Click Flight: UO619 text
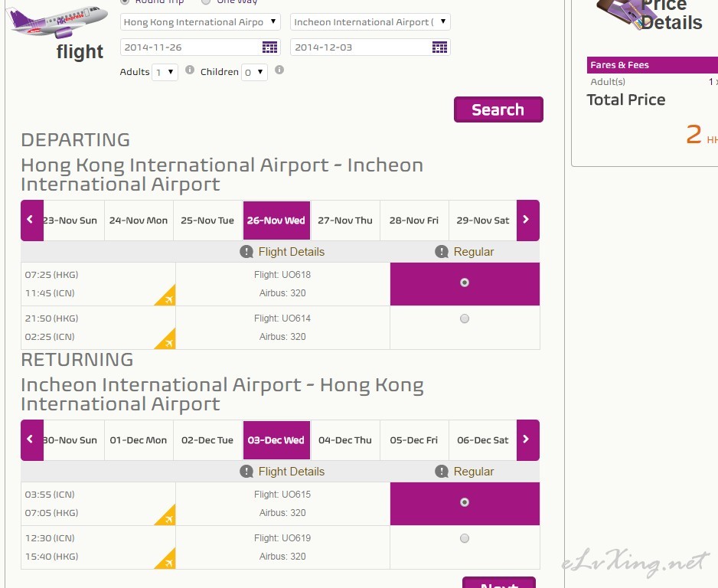The height and width of the screenshot is (588, 718). pyautogui.click(x=282, y=538)
